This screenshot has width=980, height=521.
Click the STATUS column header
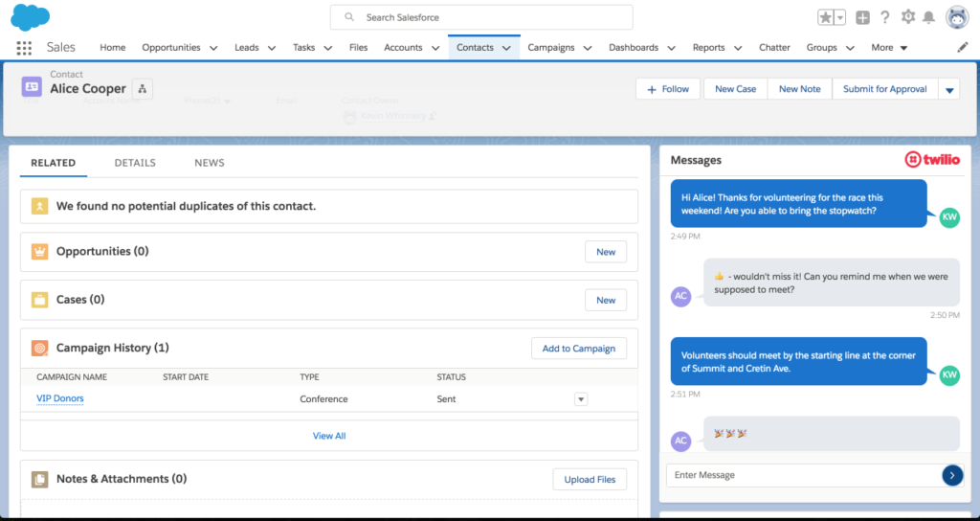coord(452,377)
